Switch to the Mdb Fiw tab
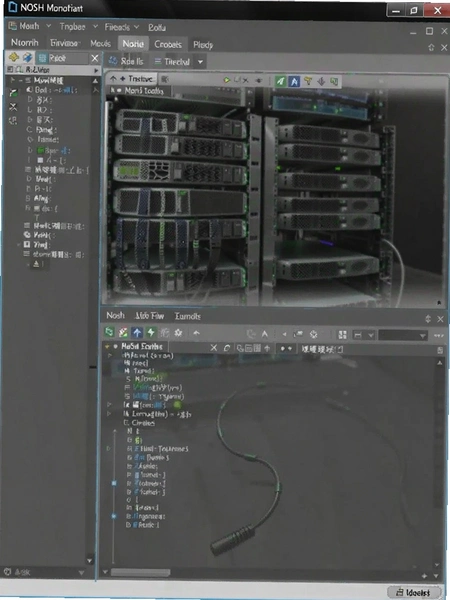The height and width of the screenshot is (600, 450). click(149, 316)
